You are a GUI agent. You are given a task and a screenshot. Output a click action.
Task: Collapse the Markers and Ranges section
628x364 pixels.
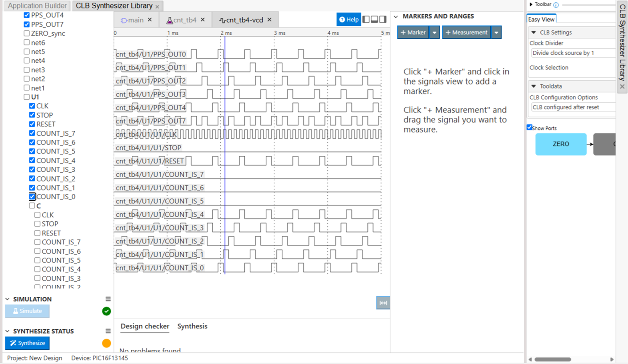(x=396, y=16)
